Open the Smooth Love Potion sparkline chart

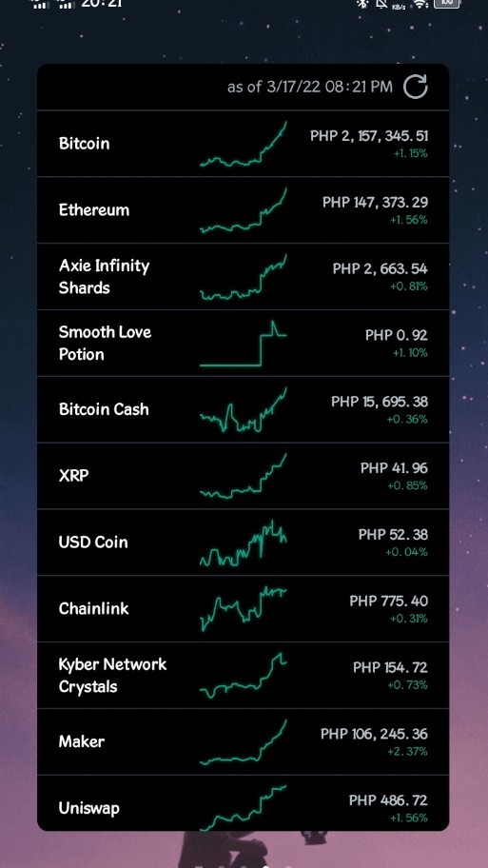pyautogui.click(x=244, y=344)
